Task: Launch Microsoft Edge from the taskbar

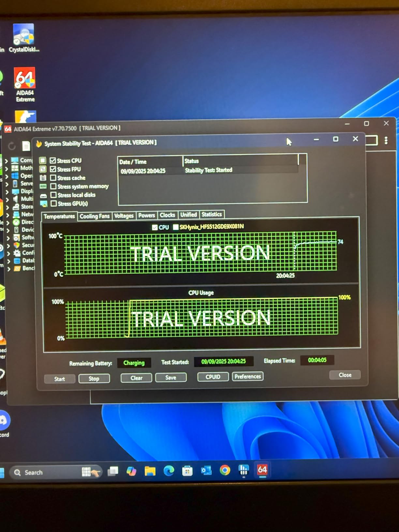Action: coord(169,471)
